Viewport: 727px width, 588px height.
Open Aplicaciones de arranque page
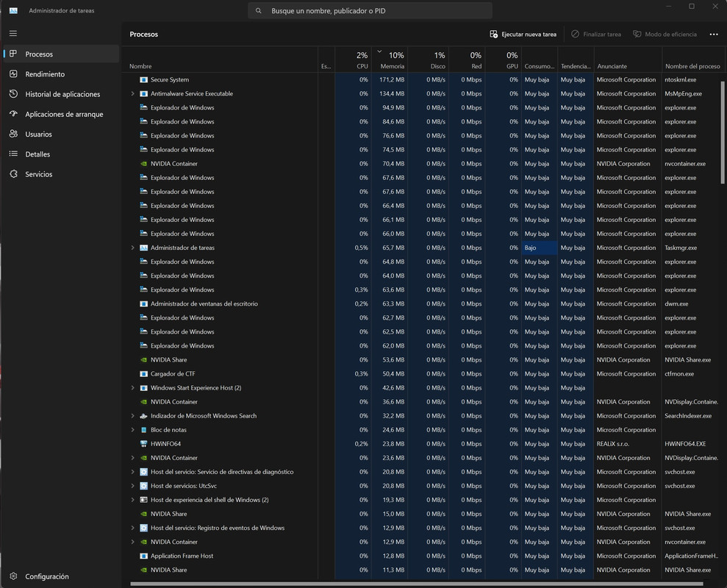coord(61,114)
